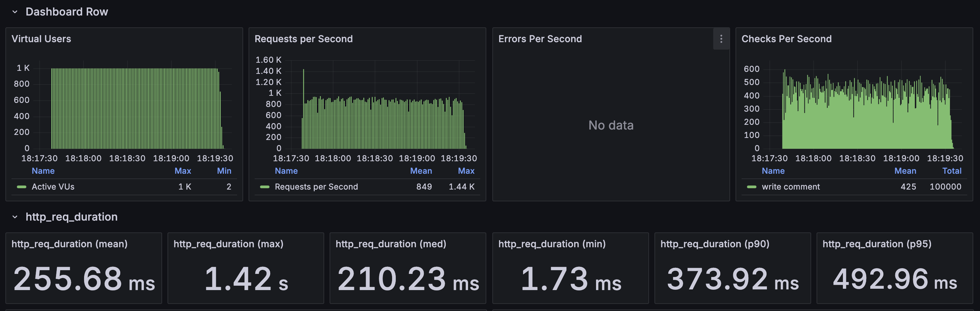Viewport: 980px width, 311px height.
Task: Sort Virtual Users legend by Min
Action: point(224,171)
